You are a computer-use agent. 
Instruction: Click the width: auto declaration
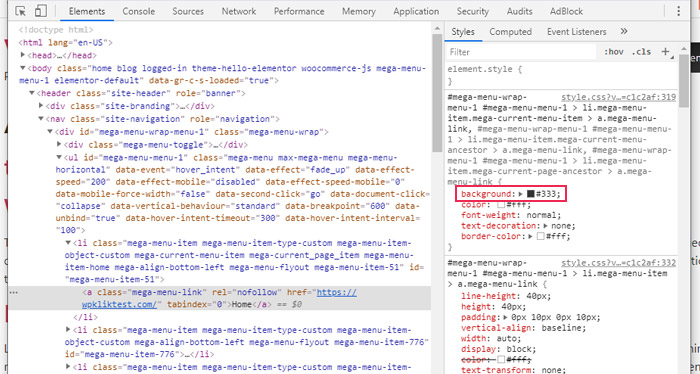(491, 339)
